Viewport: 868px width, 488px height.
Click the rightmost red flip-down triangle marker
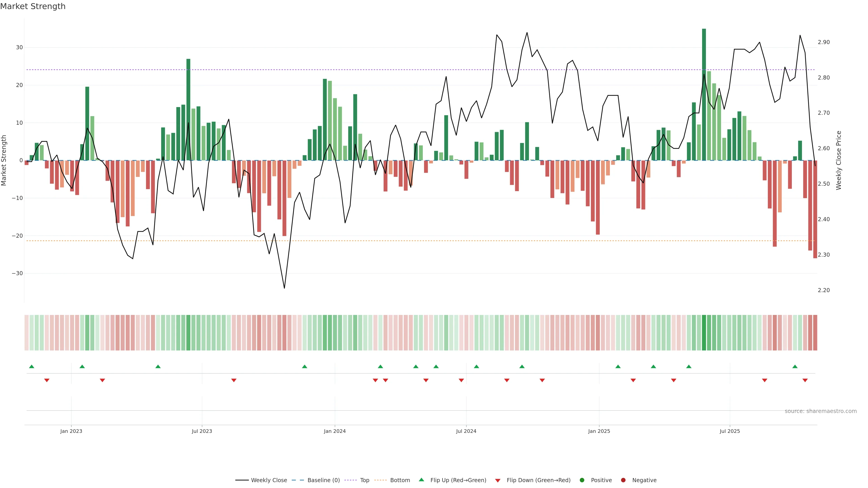(805, 380)
